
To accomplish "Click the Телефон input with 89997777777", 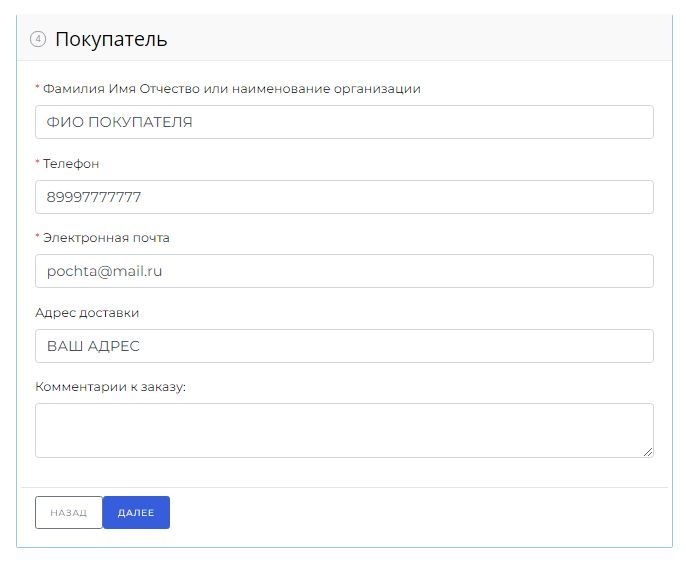I will pyautogui.click(x=344, y=197).
